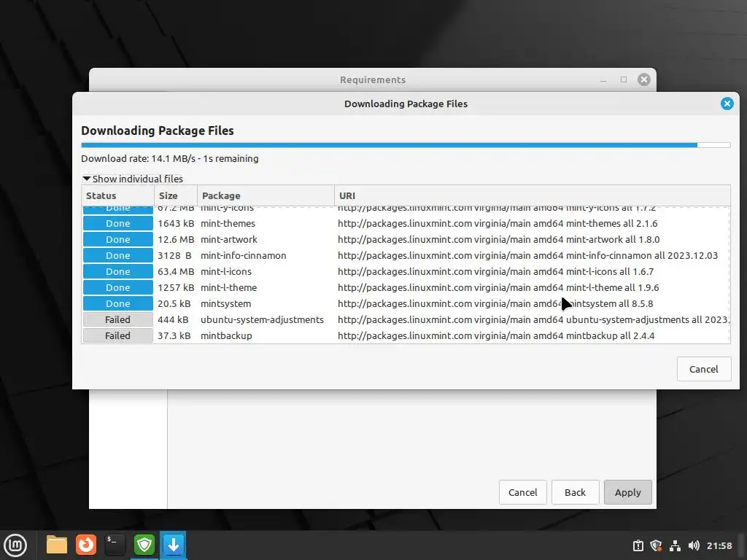Open the Update Manager shield tray icon
Viewport: 747px width, 560px height.
click(x=656, y=545)
